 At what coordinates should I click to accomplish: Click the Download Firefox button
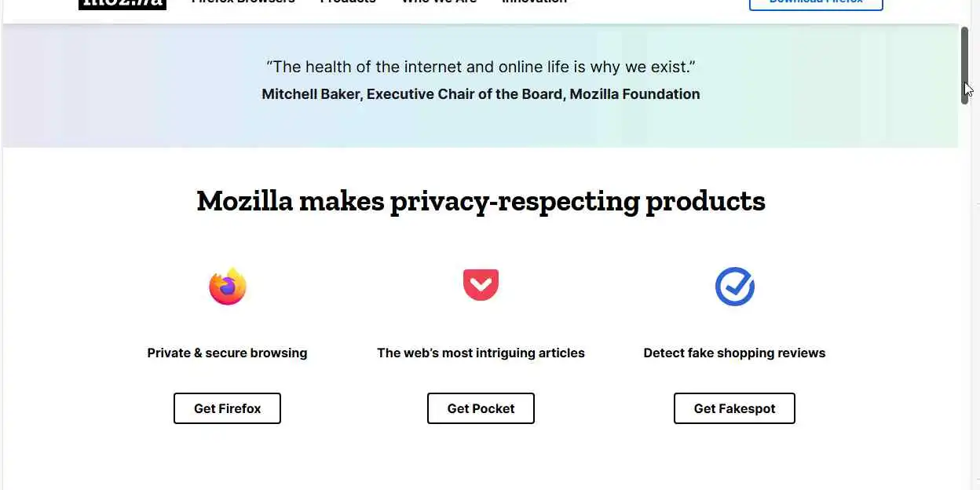pos(816,3)
